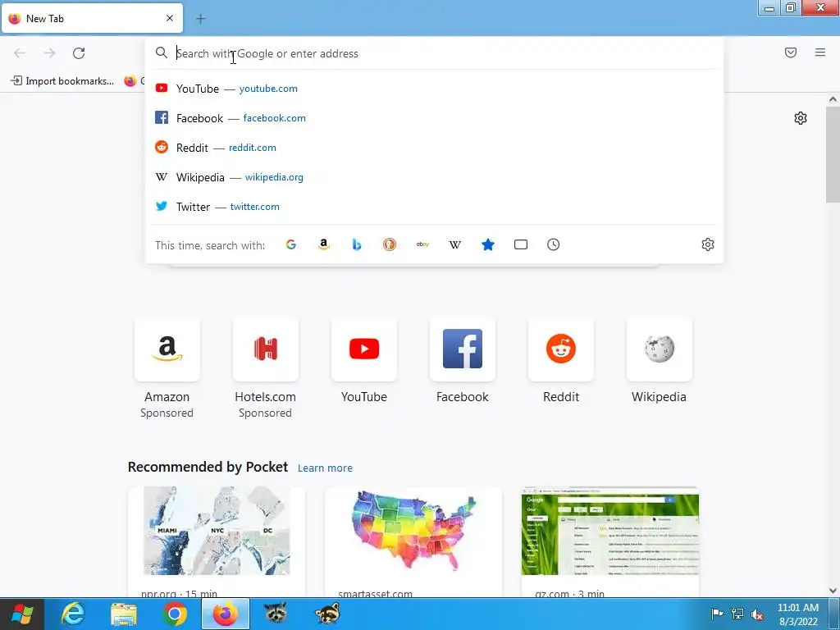Click Import bookmarks in bookmarks toolbar
This screenshot has height=630, width=840.
pos(62,81)
